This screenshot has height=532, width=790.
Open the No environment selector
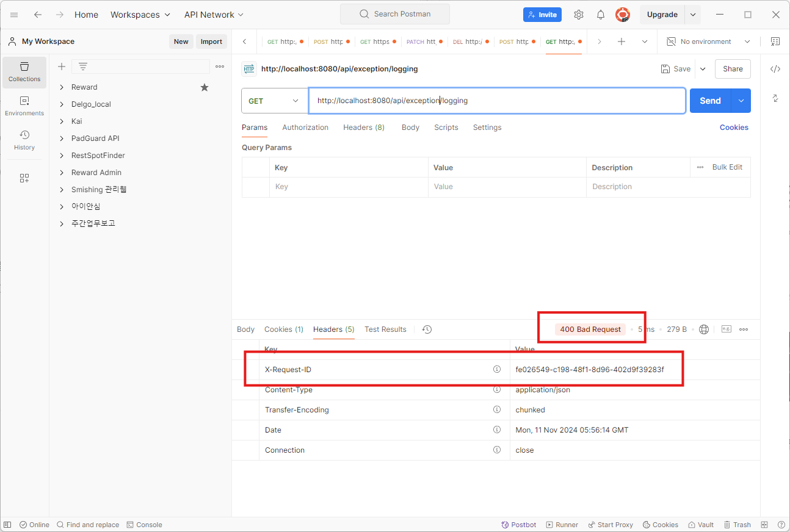coord(709,41)
